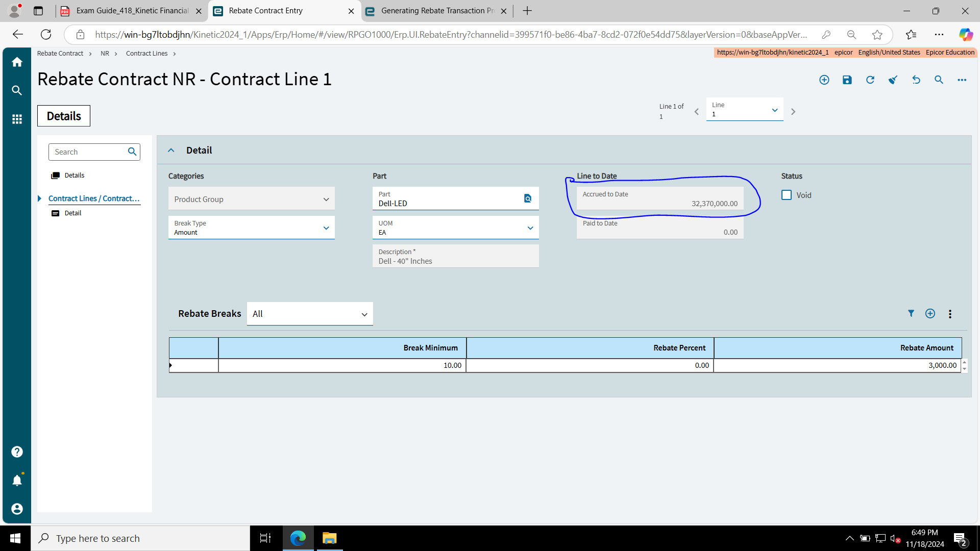This screenshot has width=980, height=551.
Task: Save the rebate contract line
Action: click(x=847, y=80)
